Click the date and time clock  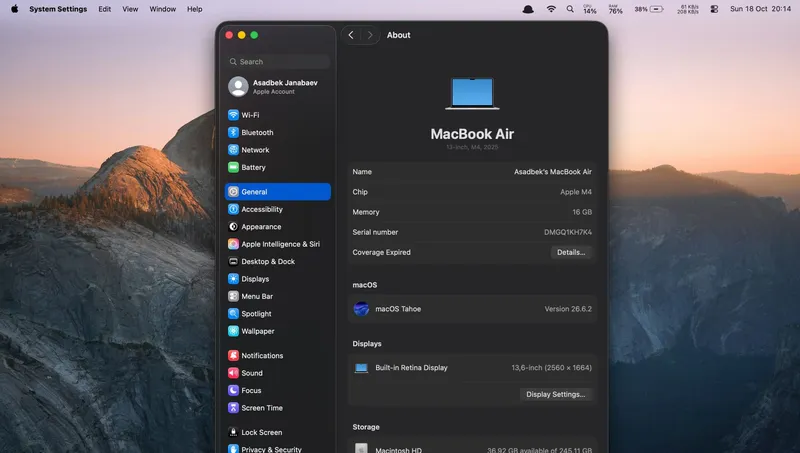tap(760, 9)
